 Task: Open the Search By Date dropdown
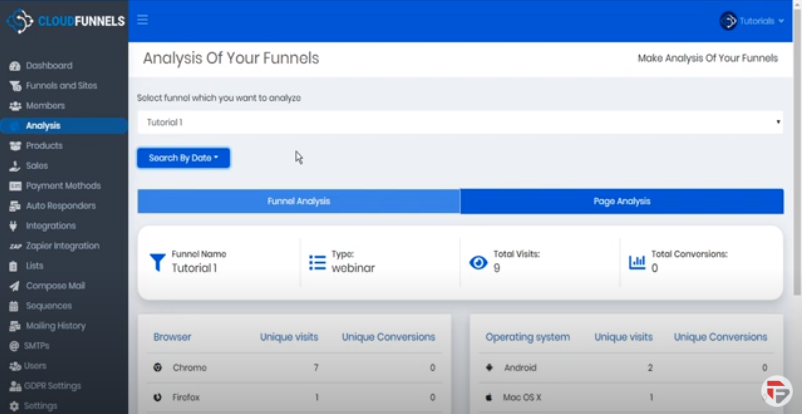click(183, 158)
